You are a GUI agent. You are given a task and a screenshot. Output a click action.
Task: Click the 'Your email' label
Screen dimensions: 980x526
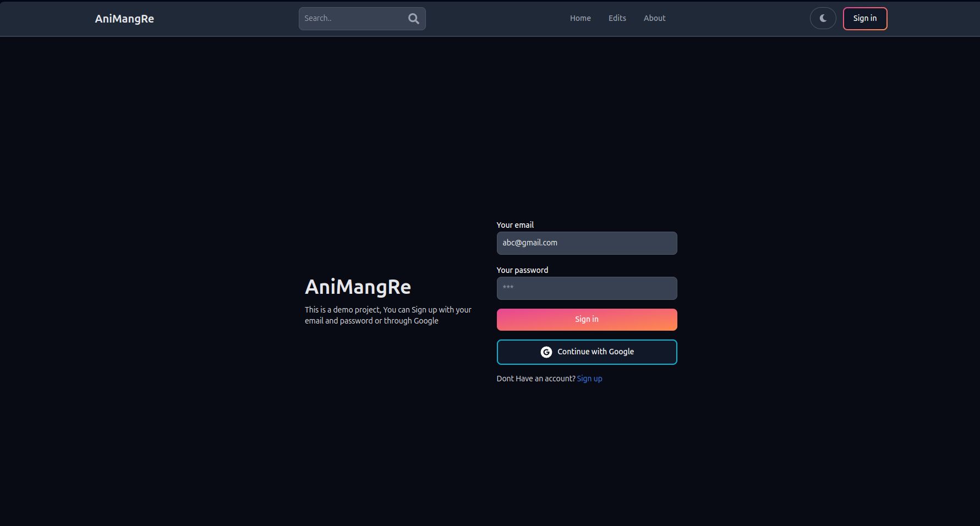click(515, 225)
